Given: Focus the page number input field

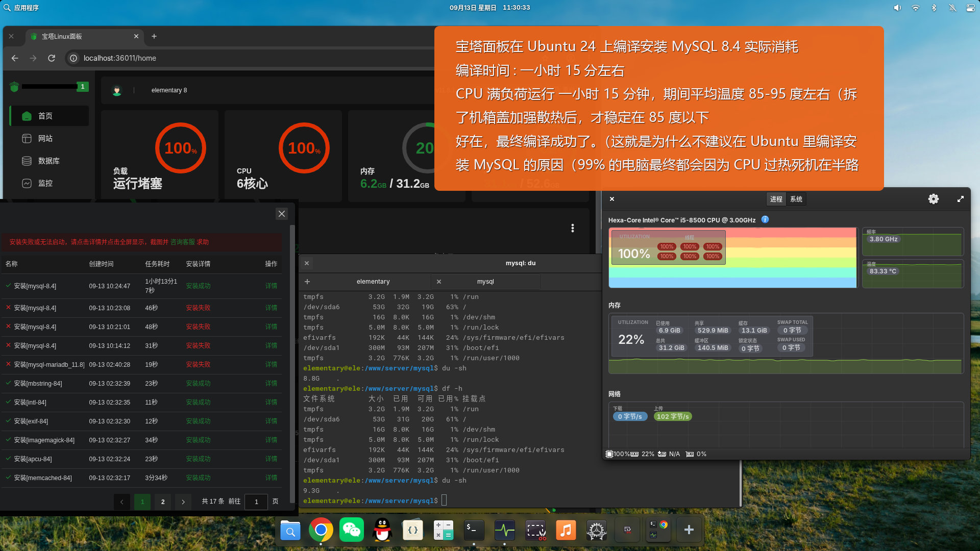Looking at the screenshot, I should tap(256, 502).
